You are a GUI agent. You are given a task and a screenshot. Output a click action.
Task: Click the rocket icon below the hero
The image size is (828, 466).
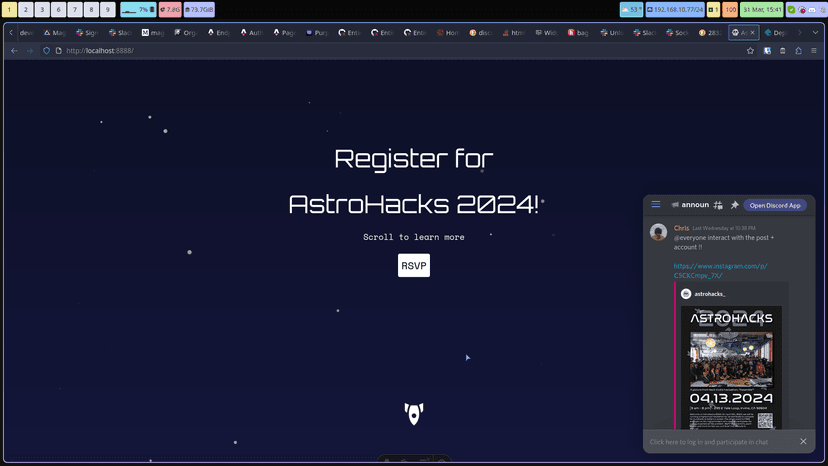[x=414, y=414]
